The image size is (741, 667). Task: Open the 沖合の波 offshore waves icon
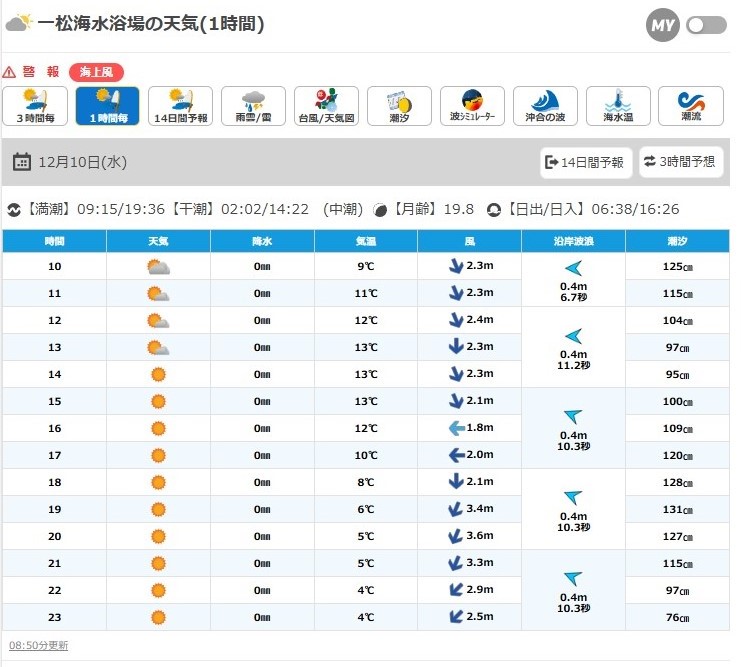click(x=546, y=106)
